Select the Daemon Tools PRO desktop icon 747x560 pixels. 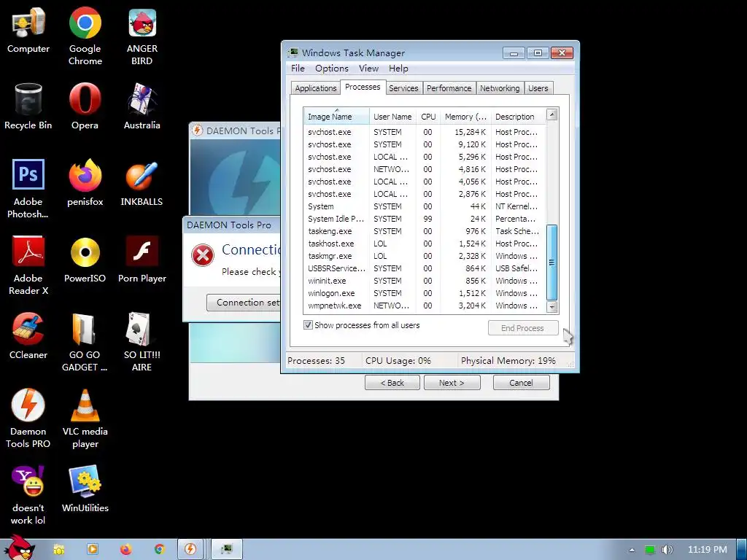(x=28, y=419)
